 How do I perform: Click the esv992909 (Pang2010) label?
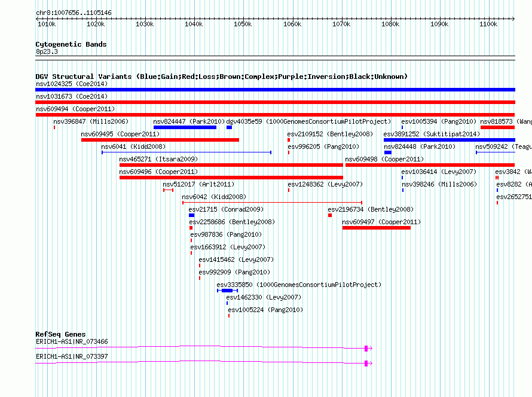point(234,272)
